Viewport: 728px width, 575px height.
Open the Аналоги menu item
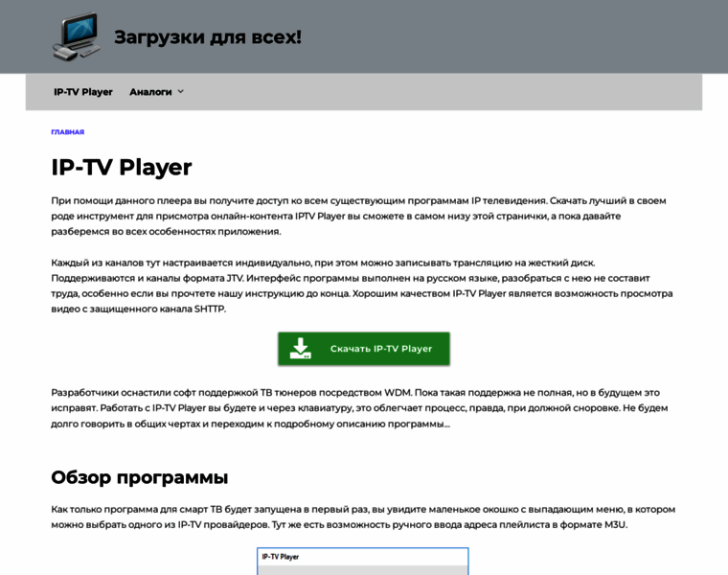[x=150, y=92]
